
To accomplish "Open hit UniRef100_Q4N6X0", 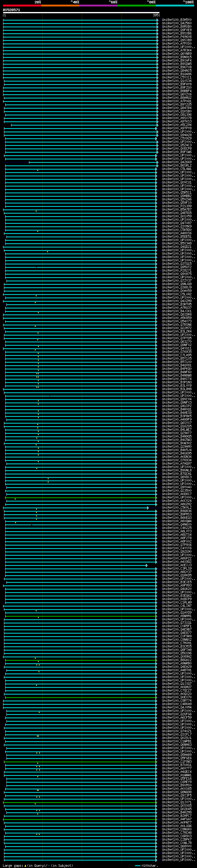I will [177, 525].
